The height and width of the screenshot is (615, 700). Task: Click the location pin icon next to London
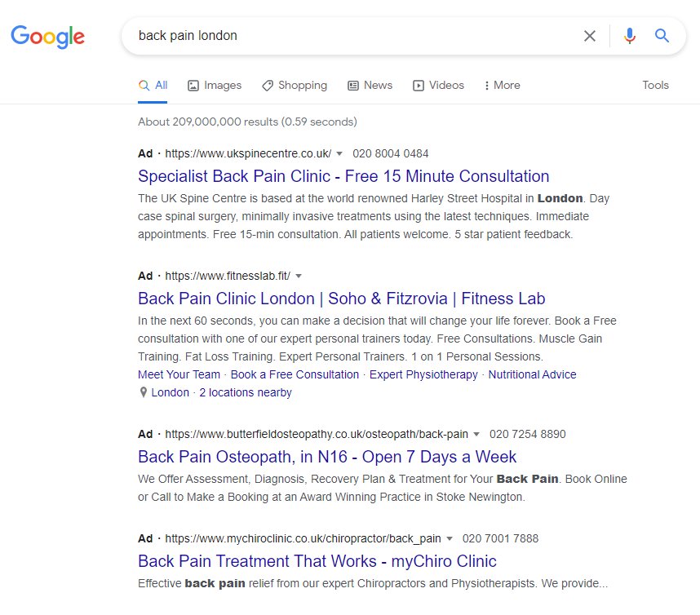click(144, 392)
